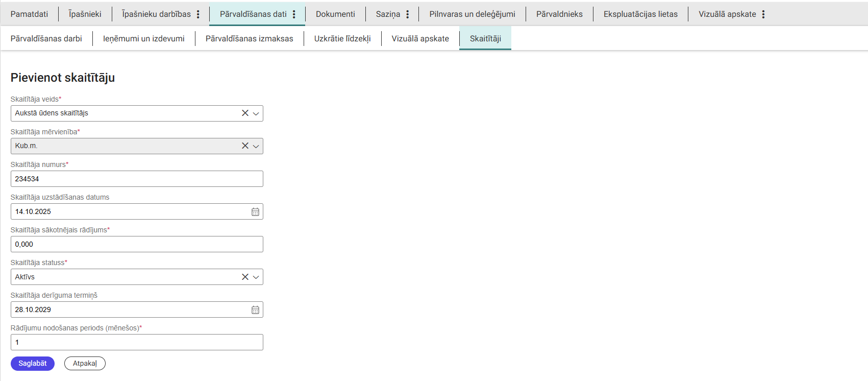Expand the Skaitītāja veids dropdown
Screen dimensions: 868x381
256,113
